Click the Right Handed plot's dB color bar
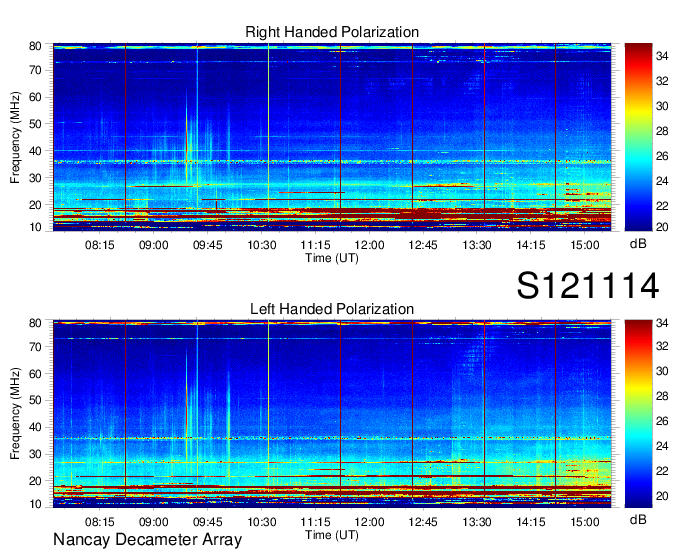 [x=638, y=137]
